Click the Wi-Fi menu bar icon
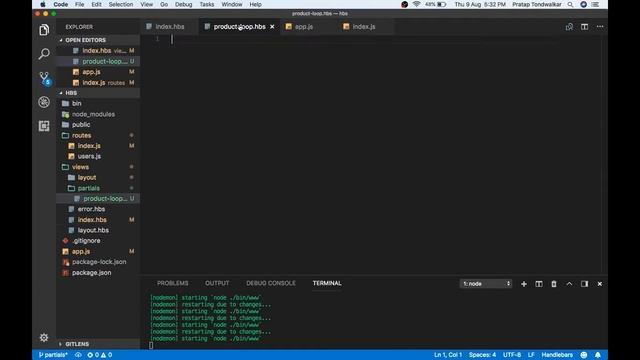The height and width of the screenshot is (360, 640). [416, 4]
